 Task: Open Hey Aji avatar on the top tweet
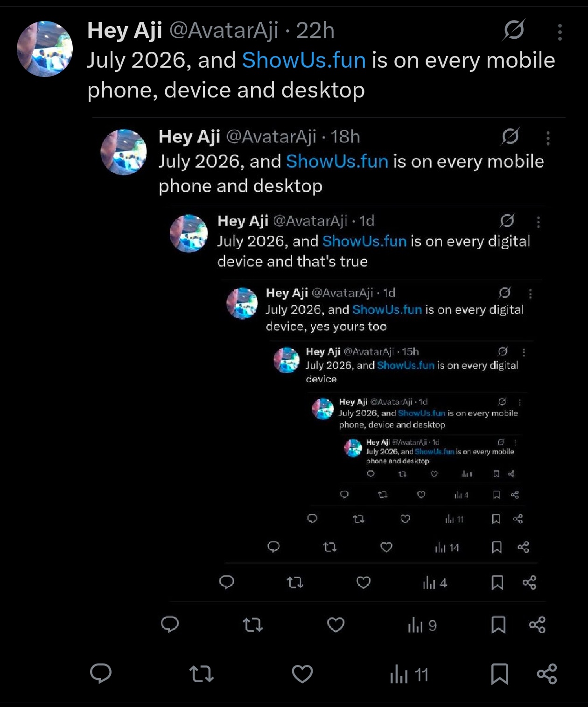pyautogui.click(x=45, y=49)
